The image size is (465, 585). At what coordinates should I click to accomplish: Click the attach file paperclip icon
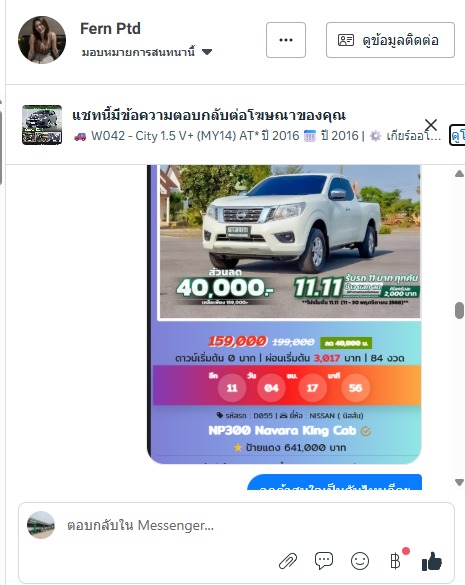click(288, 561)
